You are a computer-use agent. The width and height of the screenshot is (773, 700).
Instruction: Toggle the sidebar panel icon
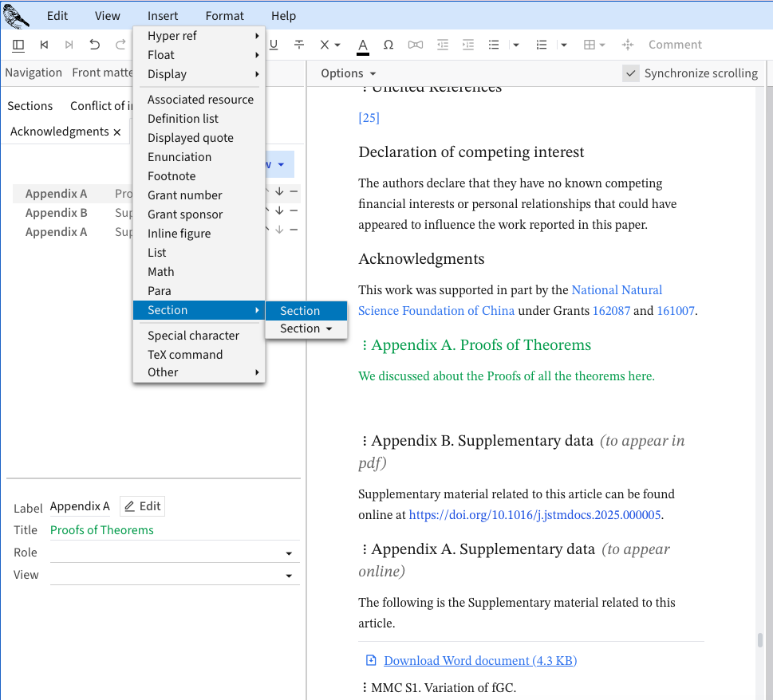coord(18,45)
